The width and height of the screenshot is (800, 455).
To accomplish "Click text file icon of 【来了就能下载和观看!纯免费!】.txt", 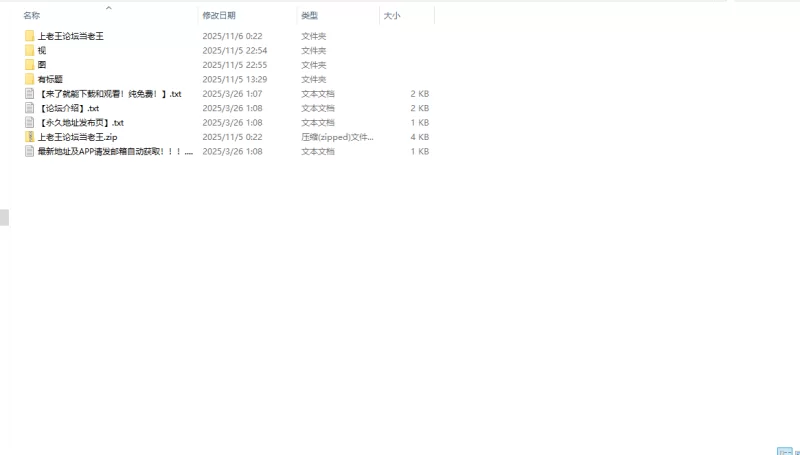I will (x=30, y=93).
